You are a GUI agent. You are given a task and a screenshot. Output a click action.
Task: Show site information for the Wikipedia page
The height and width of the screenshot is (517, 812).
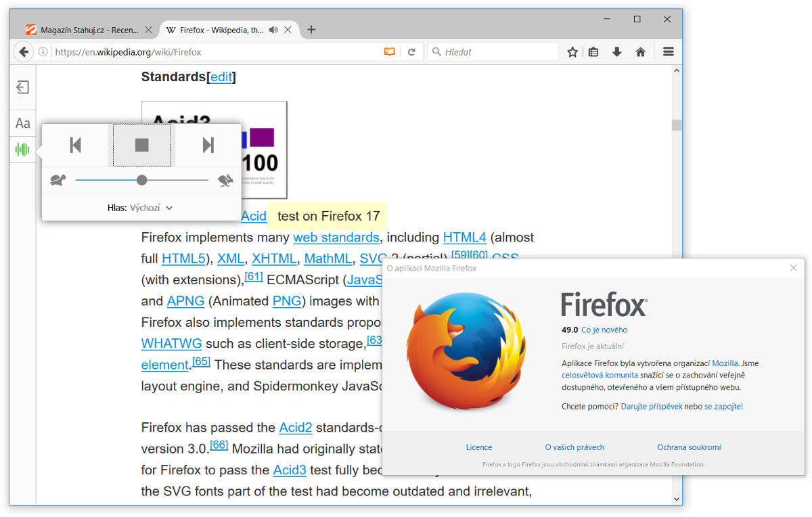tap(43, 52)
